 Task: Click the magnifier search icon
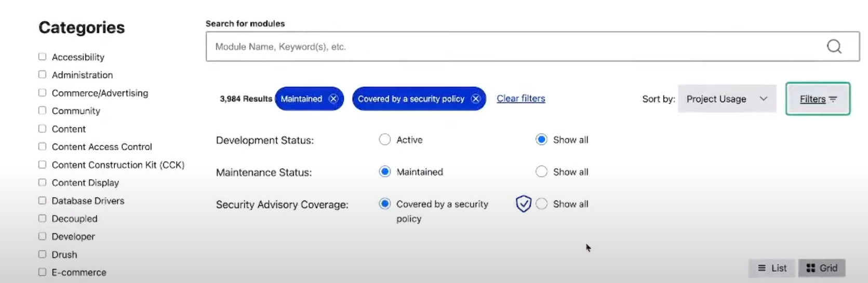point(834,47)
